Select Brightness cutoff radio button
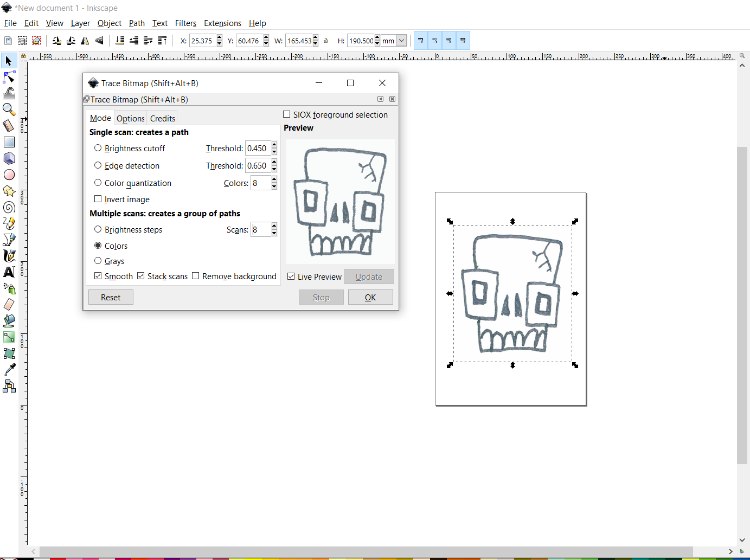750x560 pixels. (x=98, y=148)
